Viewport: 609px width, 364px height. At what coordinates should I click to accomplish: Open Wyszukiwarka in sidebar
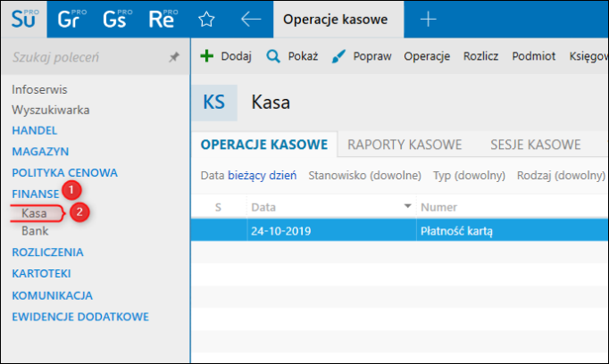tap(51, 111)
